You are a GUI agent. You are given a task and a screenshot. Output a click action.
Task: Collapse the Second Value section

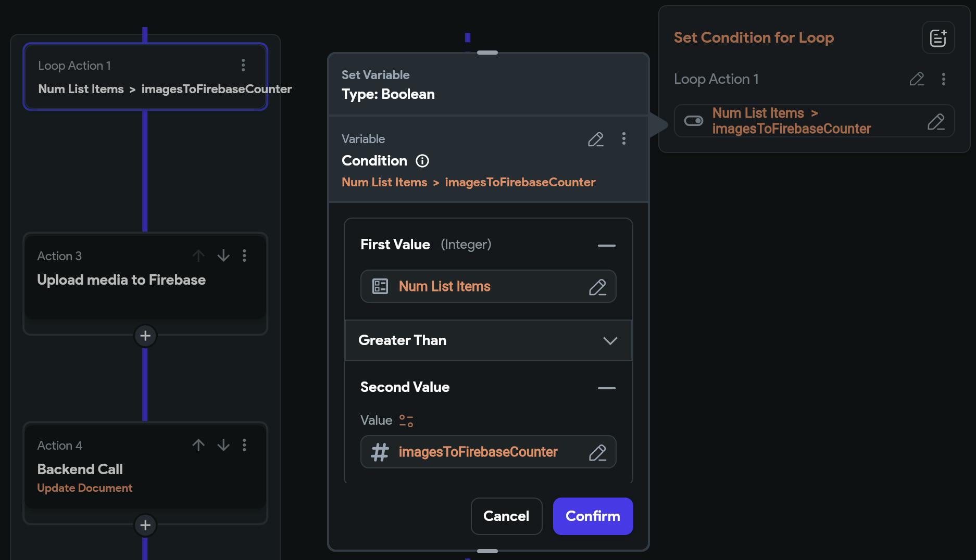point(606,388)
